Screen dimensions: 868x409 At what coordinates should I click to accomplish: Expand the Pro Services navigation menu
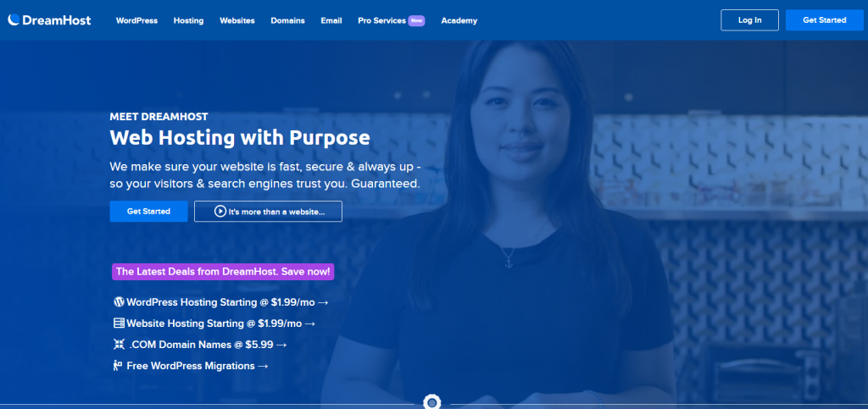tap(382, 20)
